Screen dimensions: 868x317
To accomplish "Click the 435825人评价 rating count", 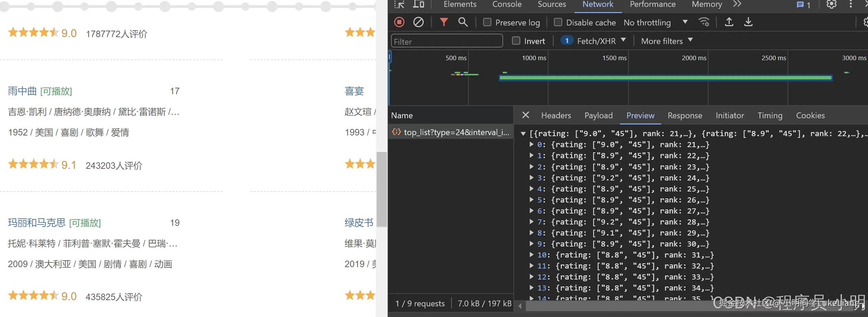I will (114, 297).
